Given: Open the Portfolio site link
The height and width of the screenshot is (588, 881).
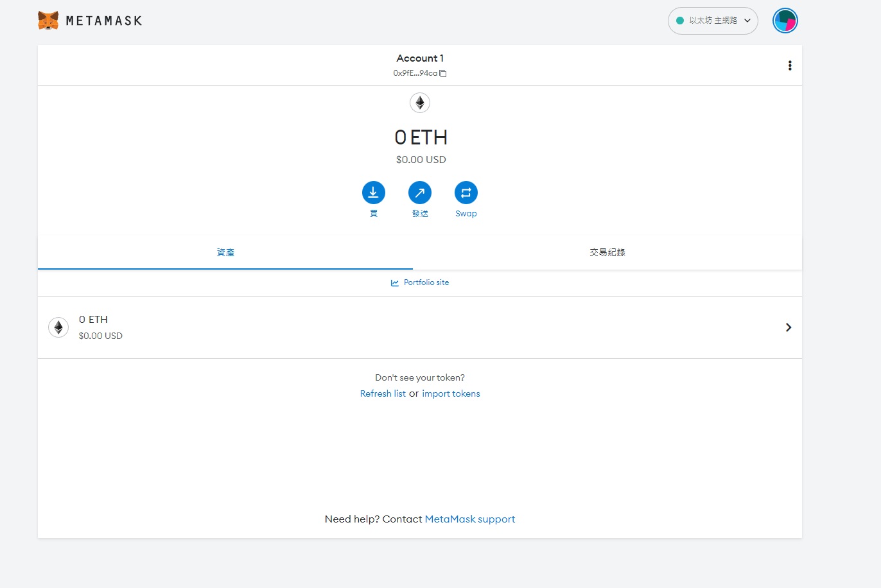Looking at the screenshot, I should 426,282.
